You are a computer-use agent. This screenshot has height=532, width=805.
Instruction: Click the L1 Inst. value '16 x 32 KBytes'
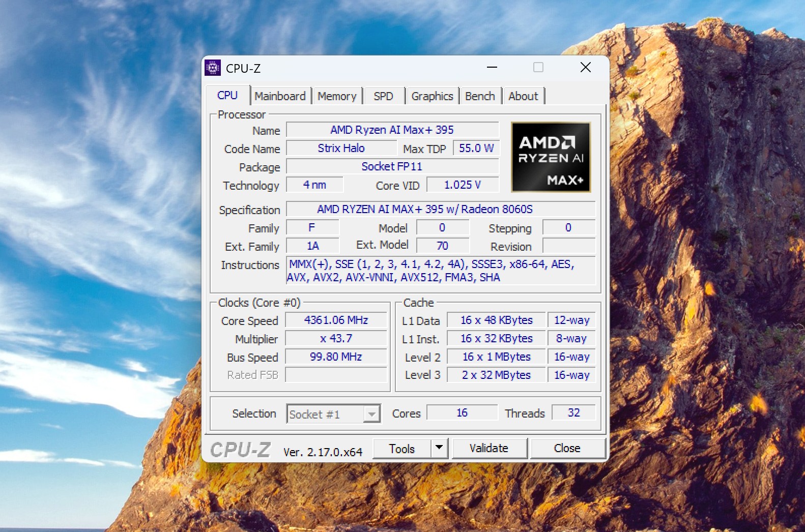click(496, 338)
